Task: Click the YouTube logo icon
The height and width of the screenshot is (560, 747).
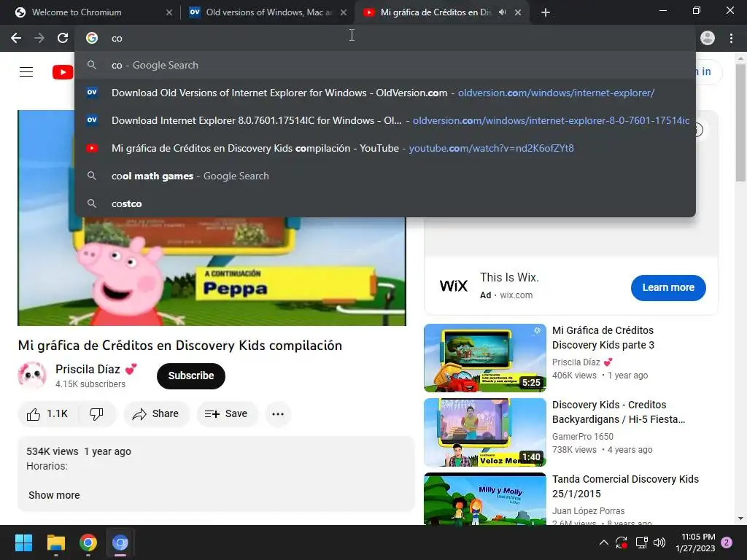Action: coord(63,72)
